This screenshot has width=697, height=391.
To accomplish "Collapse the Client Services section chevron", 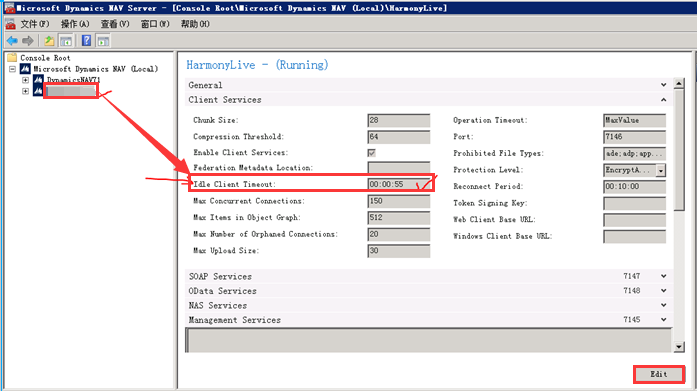I will coord(664,100).
